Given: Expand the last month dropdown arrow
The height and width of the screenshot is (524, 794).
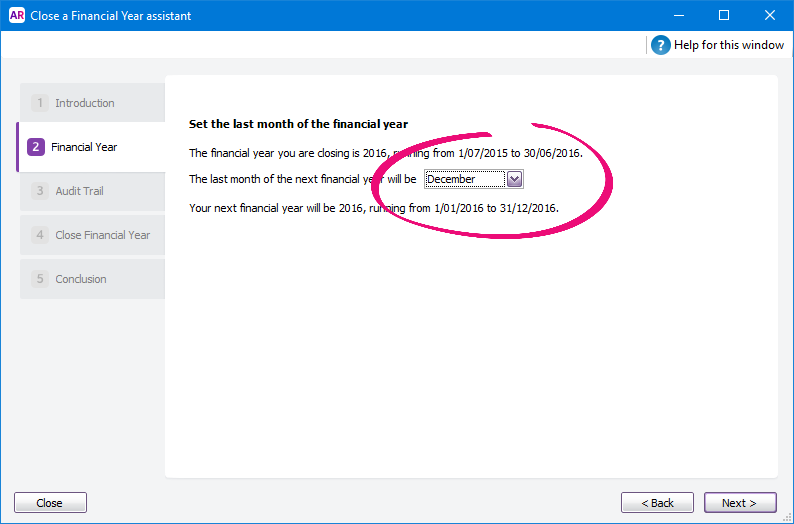Looking at the screenshot, I should (514, 179).
